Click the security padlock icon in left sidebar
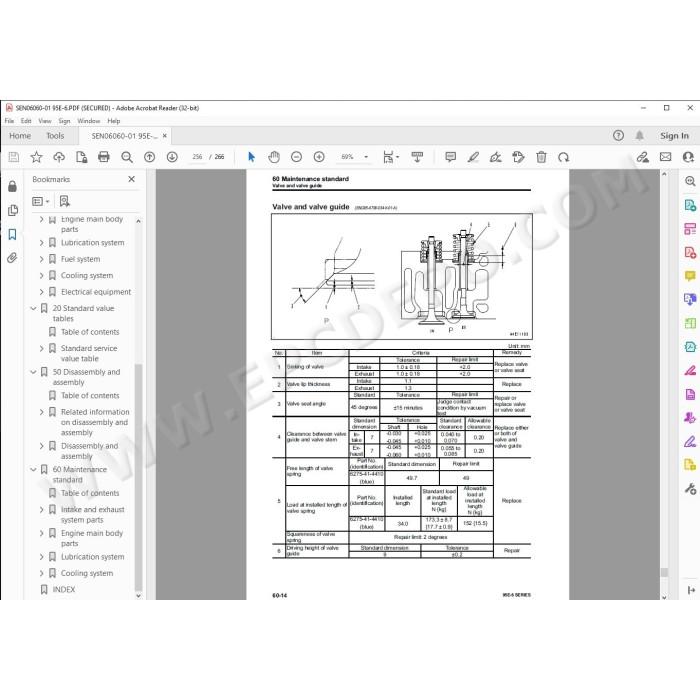This screenshot has height=700, width=700. tap(12, 186)
